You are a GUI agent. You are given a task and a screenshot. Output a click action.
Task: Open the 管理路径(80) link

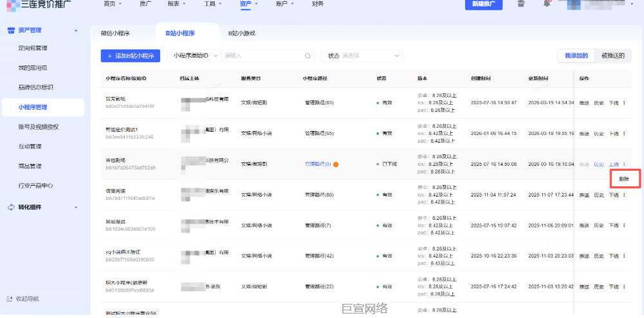[x=318, y=195]
